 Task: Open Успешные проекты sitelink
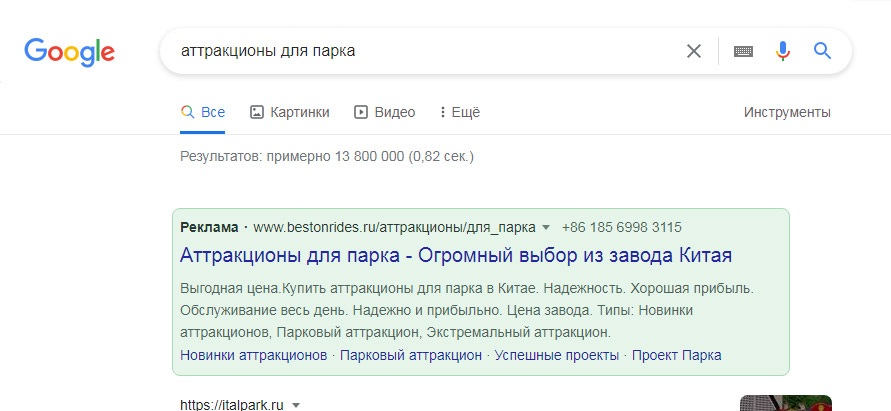(557, 355)
